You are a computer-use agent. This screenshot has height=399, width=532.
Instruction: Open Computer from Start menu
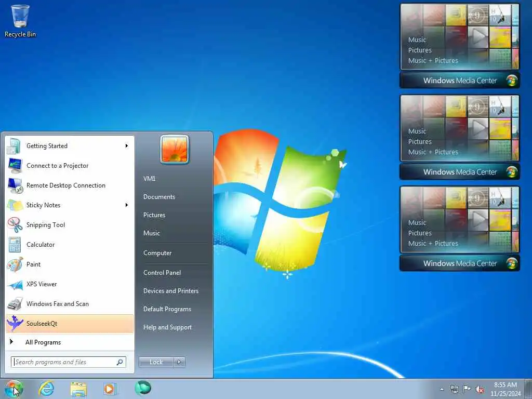click(x=157, y=253)
